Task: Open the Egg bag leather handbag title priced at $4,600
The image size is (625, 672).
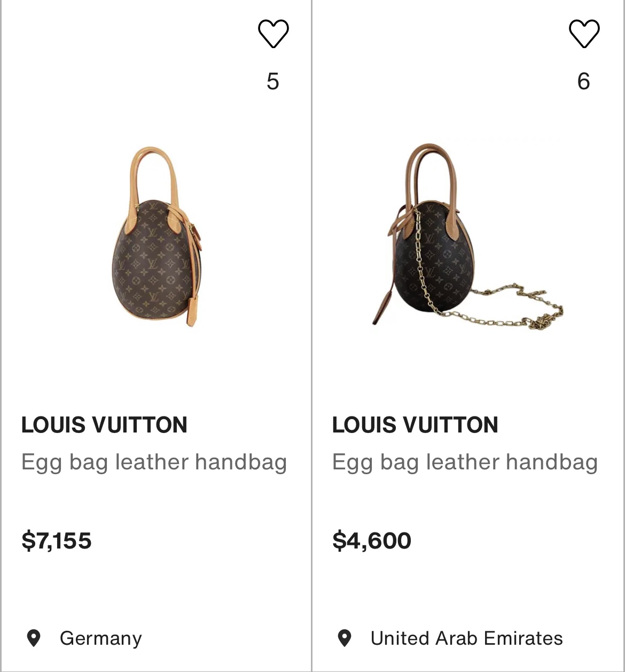Action: [465, 462]
